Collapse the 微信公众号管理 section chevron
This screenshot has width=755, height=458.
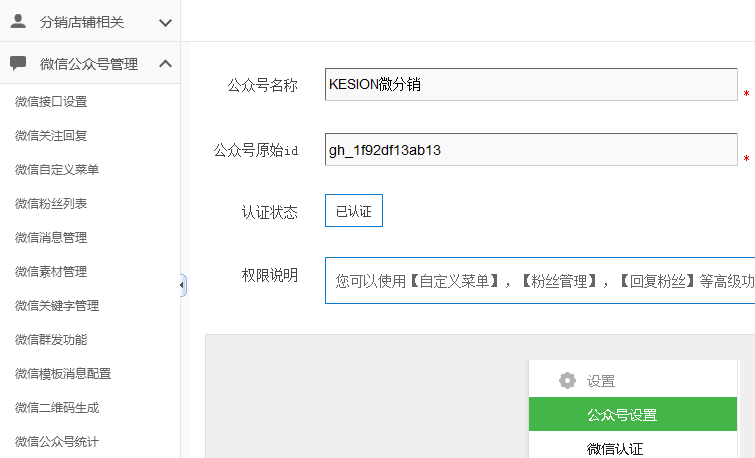coord(165,63)
